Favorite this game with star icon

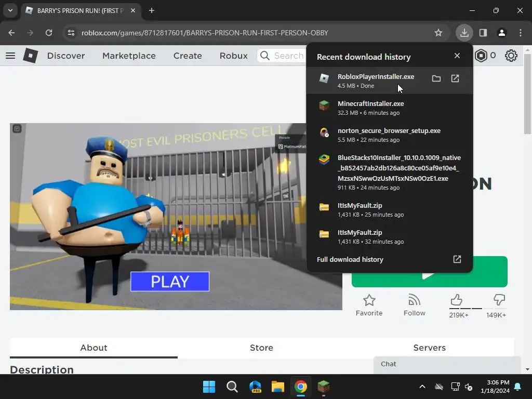(369, 305)
